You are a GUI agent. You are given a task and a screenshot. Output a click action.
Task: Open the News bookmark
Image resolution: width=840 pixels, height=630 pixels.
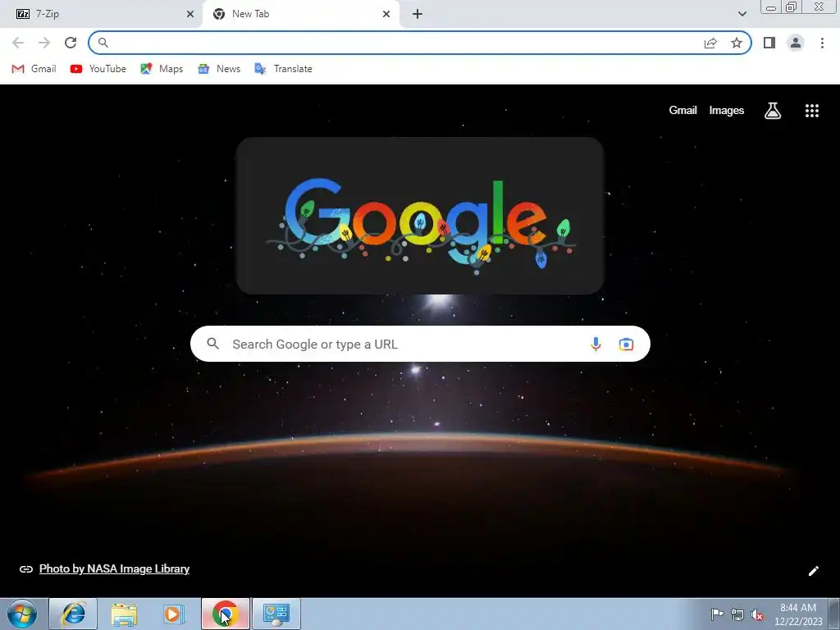(218, 69)
